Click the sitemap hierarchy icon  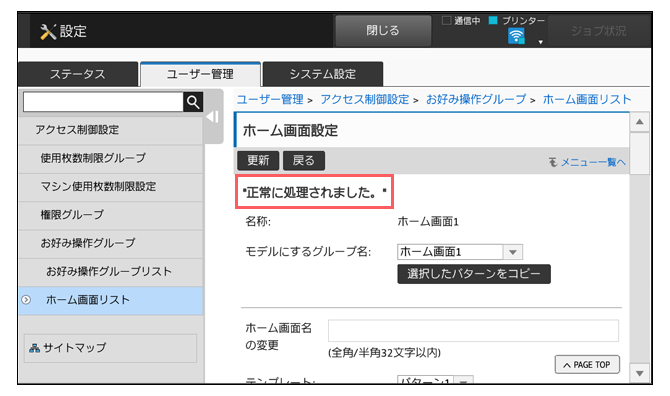[34, 348]
